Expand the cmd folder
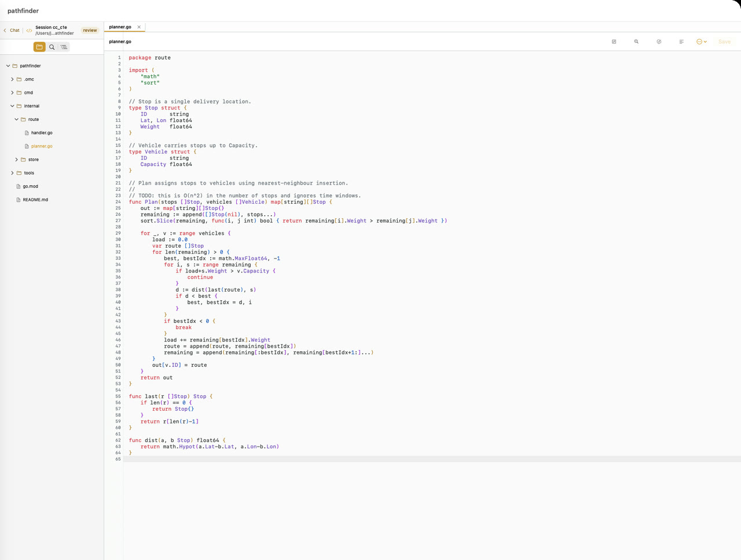This screenshot has height=560, width=741. 12,93
